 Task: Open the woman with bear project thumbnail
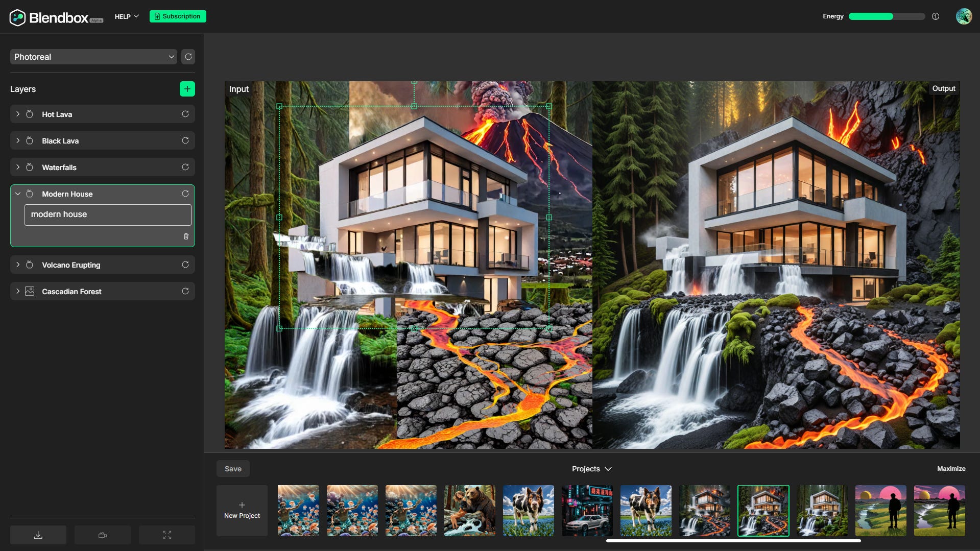click(x=470, y=511)
